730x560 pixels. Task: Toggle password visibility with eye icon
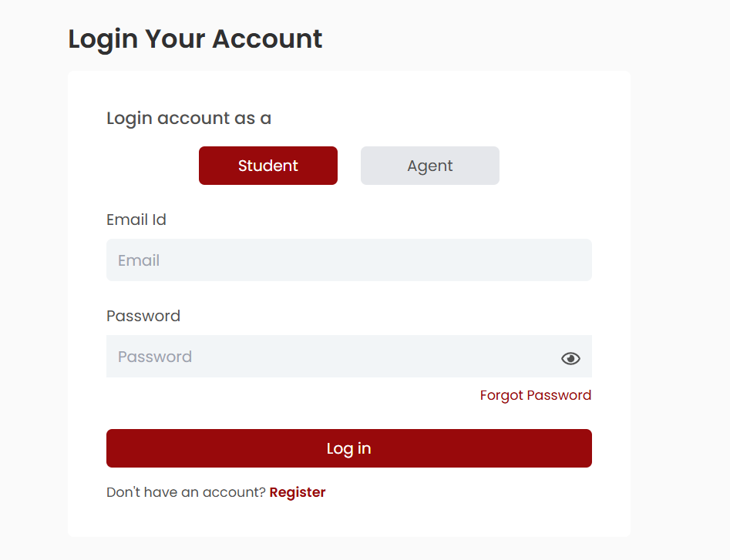pos(570,358)
